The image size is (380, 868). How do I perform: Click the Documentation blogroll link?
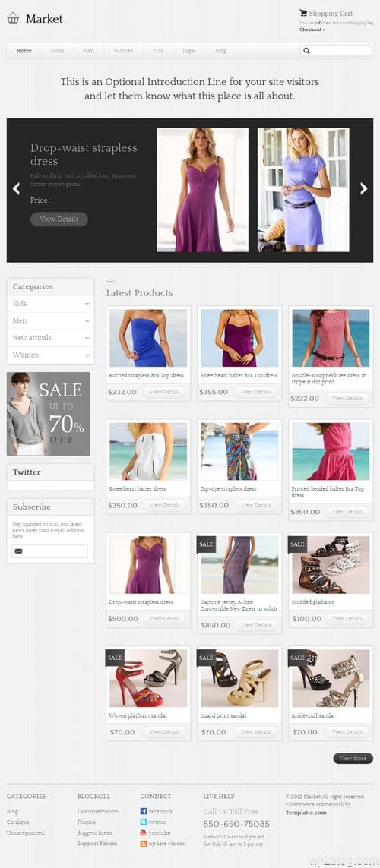click(97, 811)
